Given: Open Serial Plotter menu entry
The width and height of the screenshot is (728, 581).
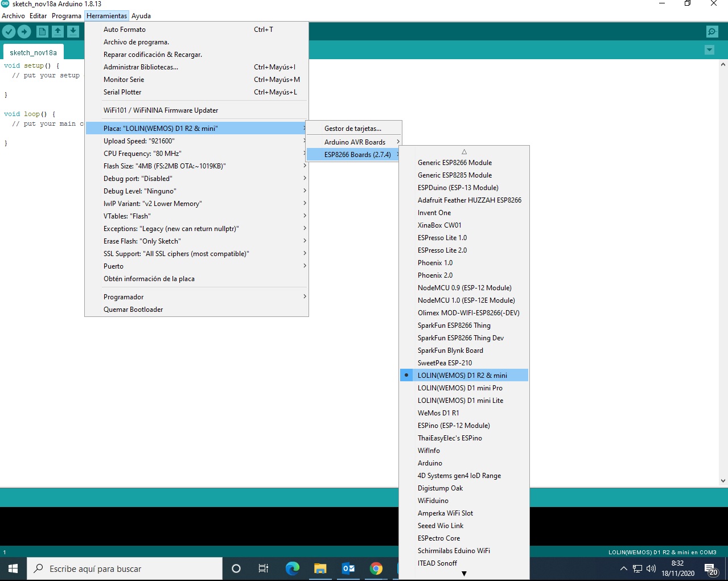Looking at the screenshot, I should 197,92.
